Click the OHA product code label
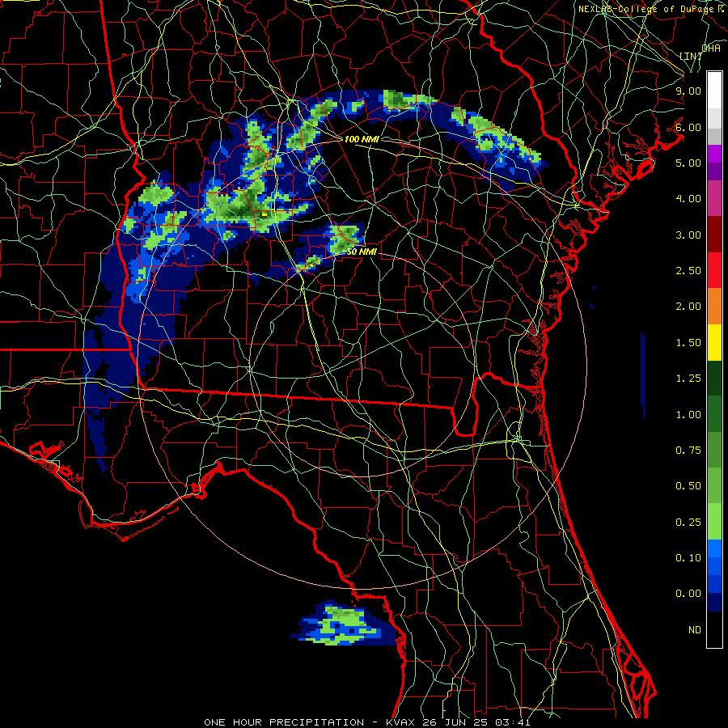 (x=711, y=49)
